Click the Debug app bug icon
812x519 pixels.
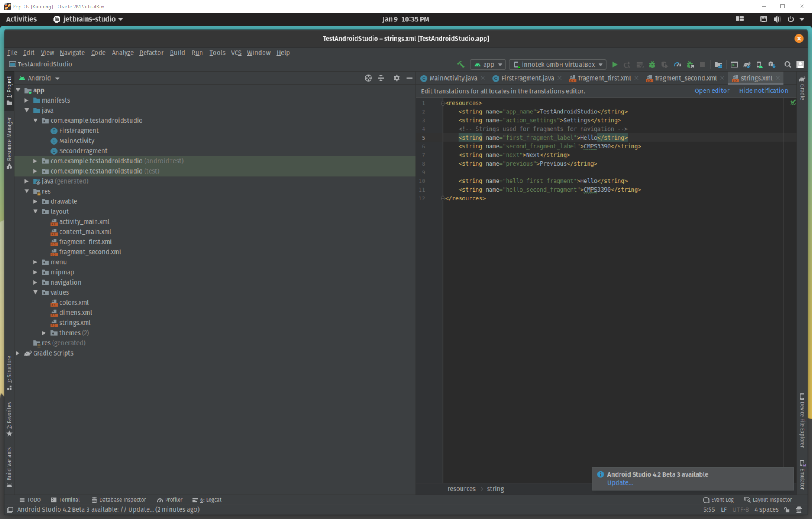coord(652,65)
